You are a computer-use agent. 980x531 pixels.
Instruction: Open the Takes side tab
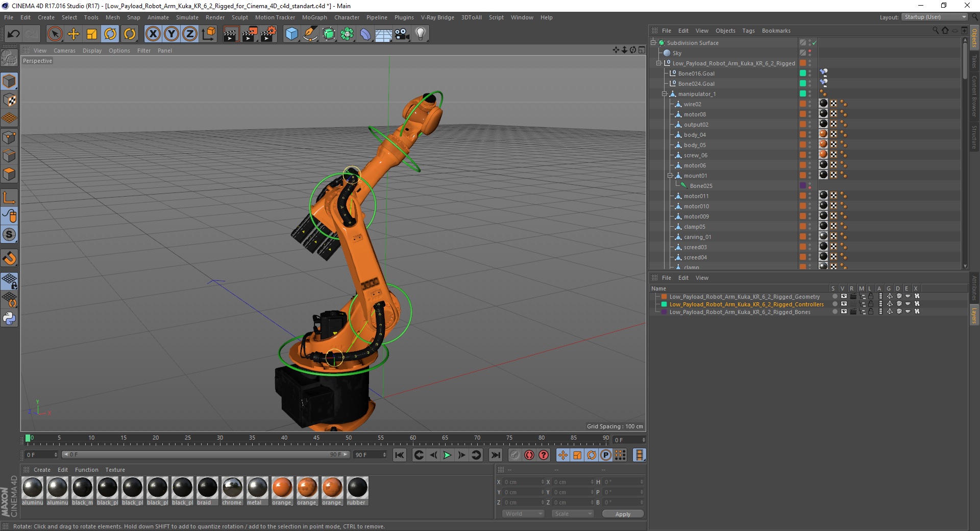pos(974,61)
